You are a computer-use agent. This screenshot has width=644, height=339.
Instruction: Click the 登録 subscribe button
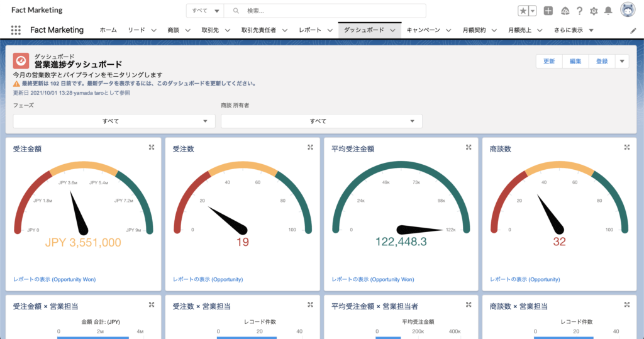click(x=602, y=61)
